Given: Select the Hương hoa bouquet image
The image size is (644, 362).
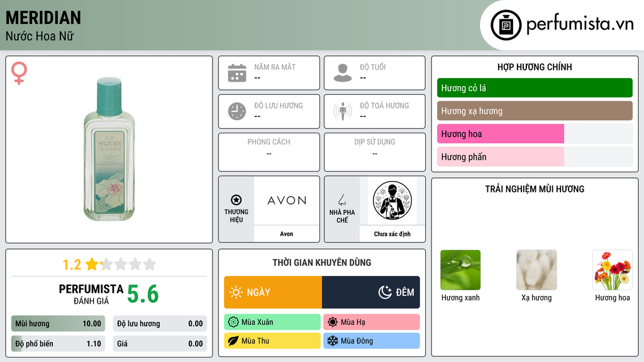Looking at the screenshot, I should coord(613,270).
